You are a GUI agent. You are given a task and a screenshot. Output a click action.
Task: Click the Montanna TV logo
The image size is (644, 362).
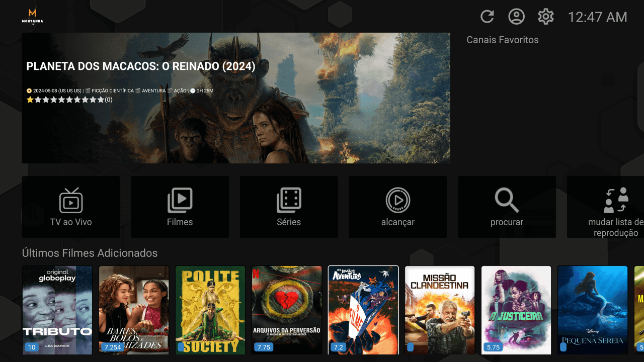[32, 16]
